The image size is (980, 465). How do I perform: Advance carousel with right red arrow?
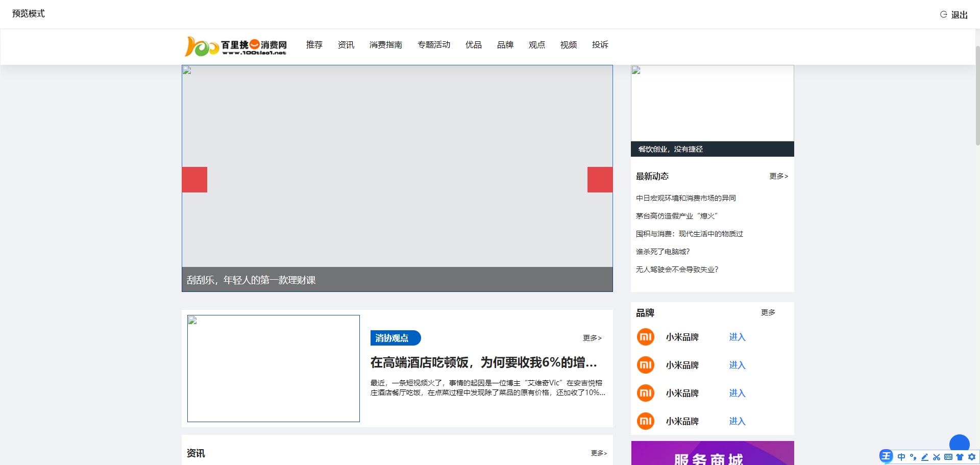(x=600, y=180)
